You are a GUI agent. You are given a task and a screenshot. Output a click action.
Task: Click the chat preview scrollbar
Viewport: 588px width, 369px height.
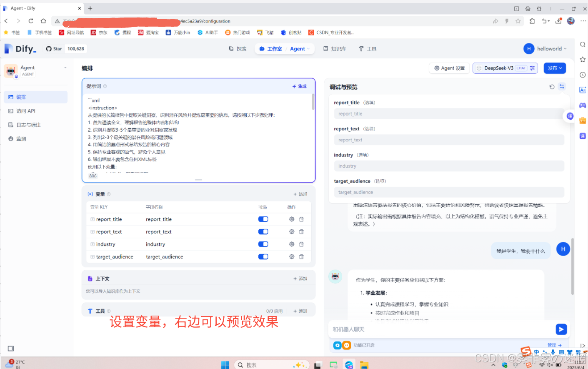573,267
